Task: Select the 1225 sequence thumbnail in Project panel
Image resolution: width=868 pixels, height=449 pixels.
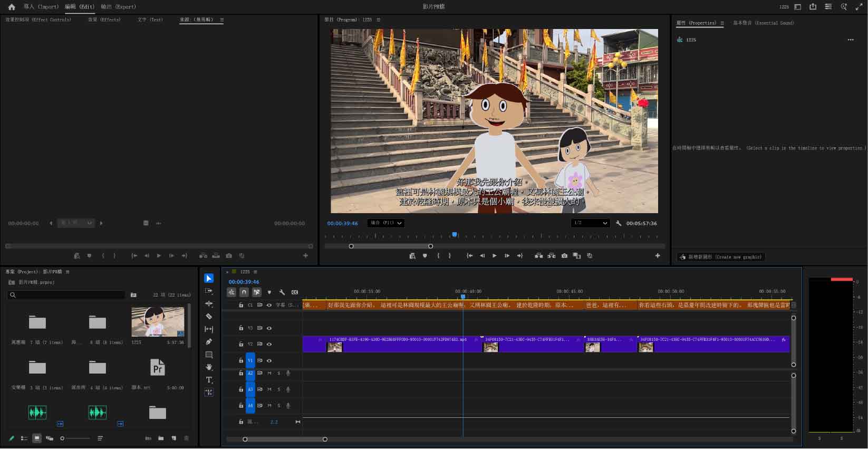Action: (x=158, y=321)
